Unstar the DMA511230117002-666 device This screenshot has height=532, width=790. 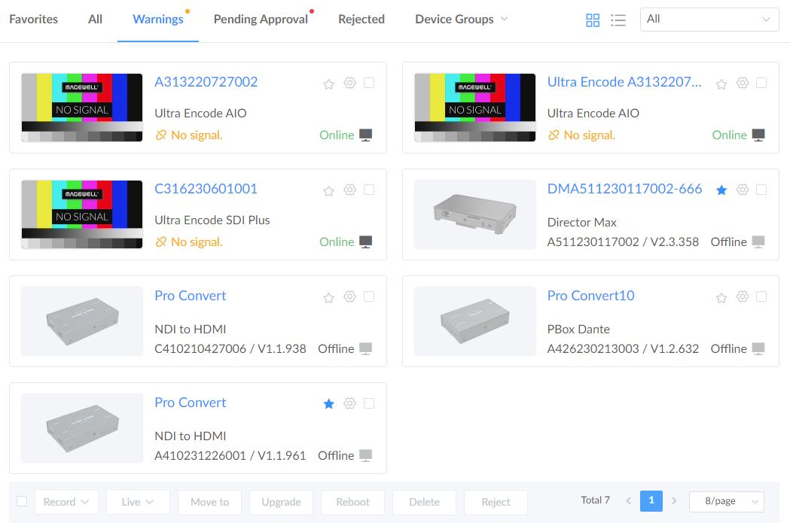click(721, 190)
